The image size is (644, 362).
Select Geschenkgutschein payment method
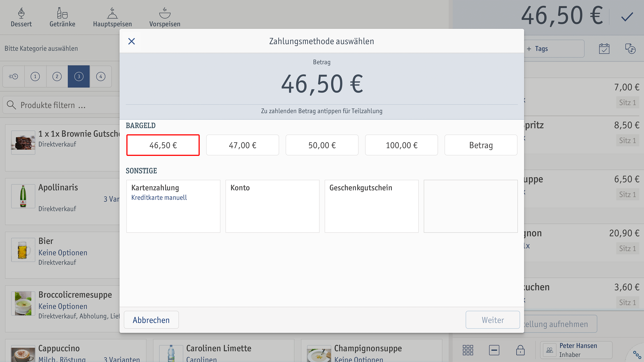(371, 206)
